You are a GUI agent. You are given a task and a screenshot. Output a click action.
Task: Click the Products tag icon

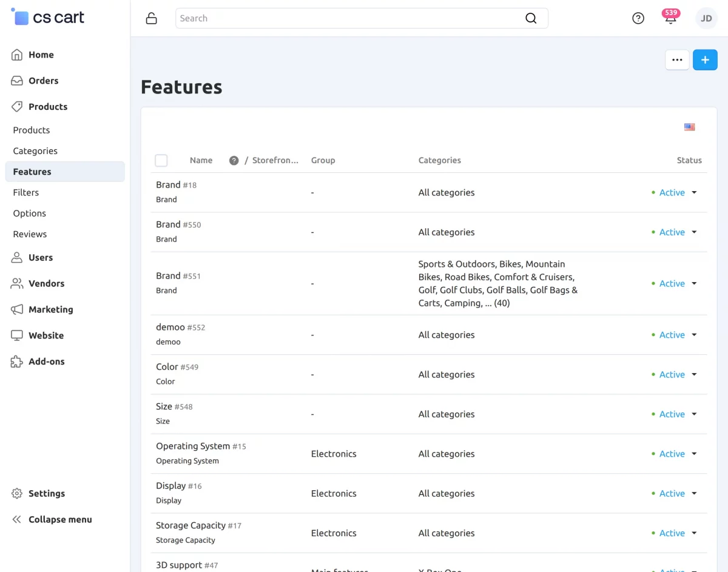17,107
